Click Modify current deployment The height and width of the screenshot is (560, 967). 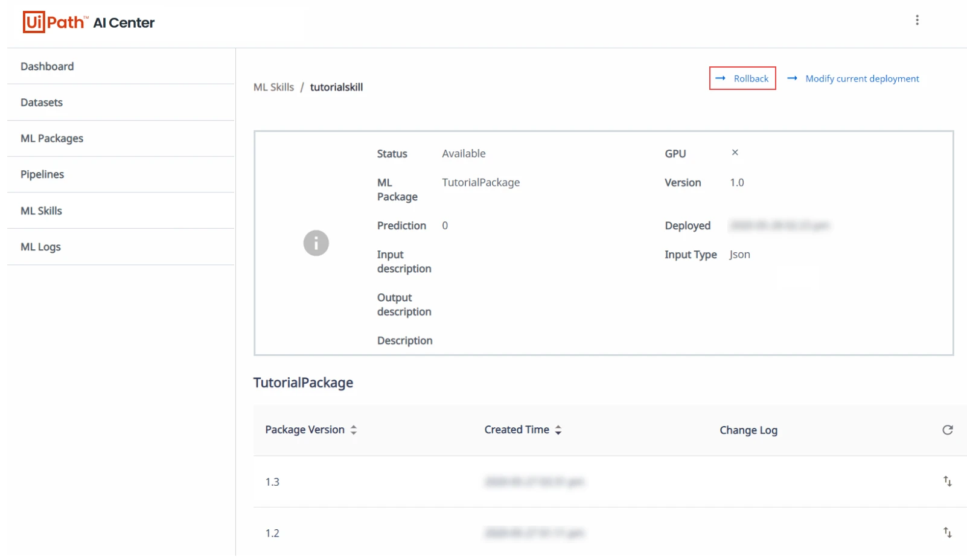pos(853,78)
